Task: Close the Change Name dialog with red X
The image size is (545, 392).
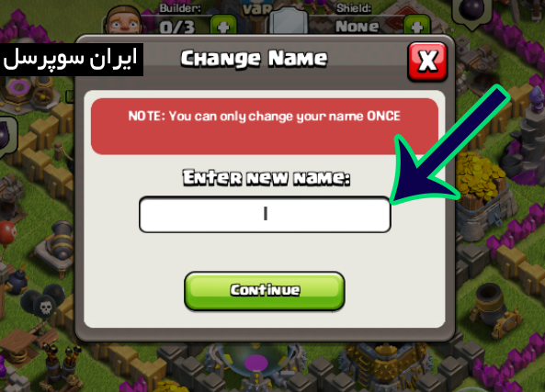Action: point(427,62)
